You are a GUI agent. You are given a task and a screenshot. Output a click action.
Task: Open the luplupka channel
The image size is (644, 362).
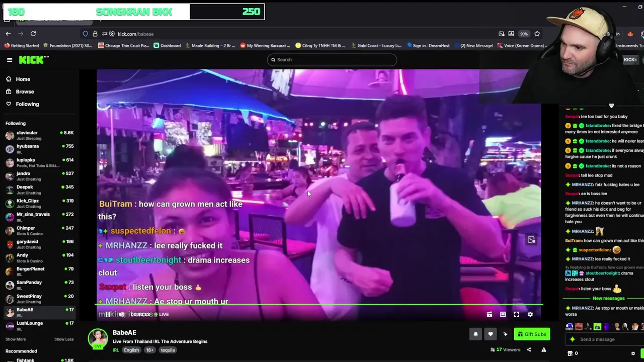pyautogui.click(x=39, y=162)
